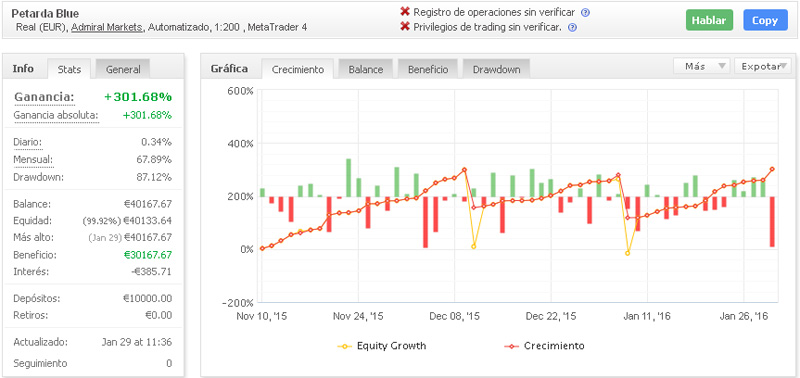Click the Ganancia absoluta label
This screenshot has width=800, height=378.
click(56, 115)
